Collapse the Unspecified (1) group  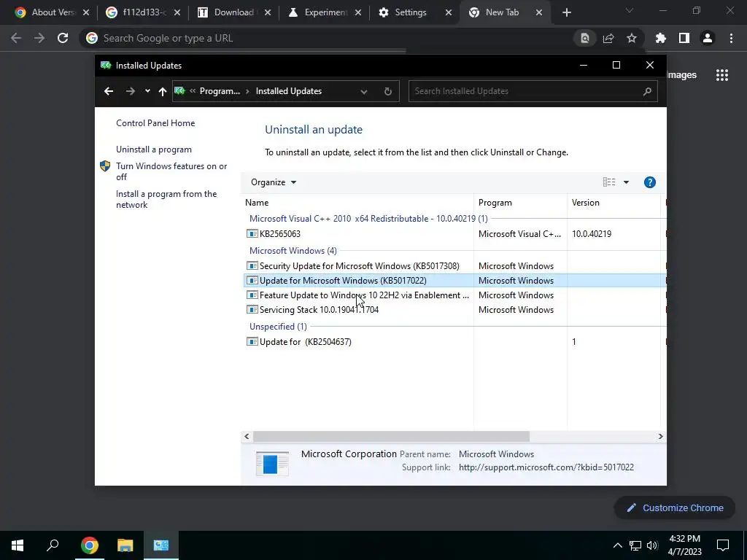coord(278,326)
